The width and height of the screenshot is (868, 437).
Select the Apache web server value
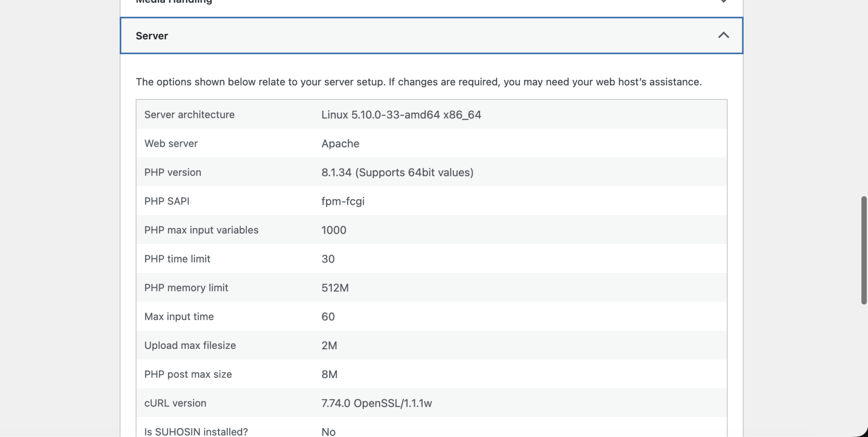[340, 144]
